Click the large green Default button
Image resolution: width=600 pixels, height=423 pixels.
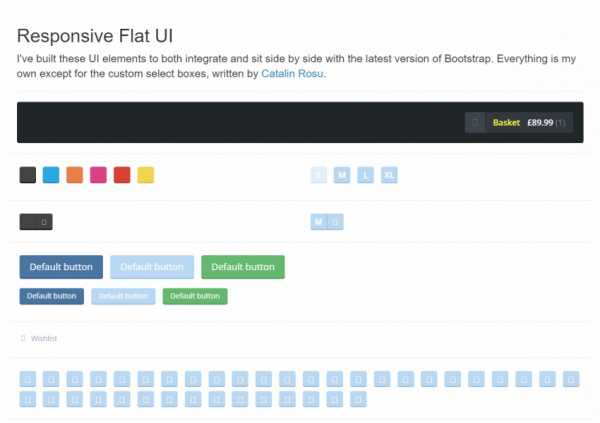(243, 267)
